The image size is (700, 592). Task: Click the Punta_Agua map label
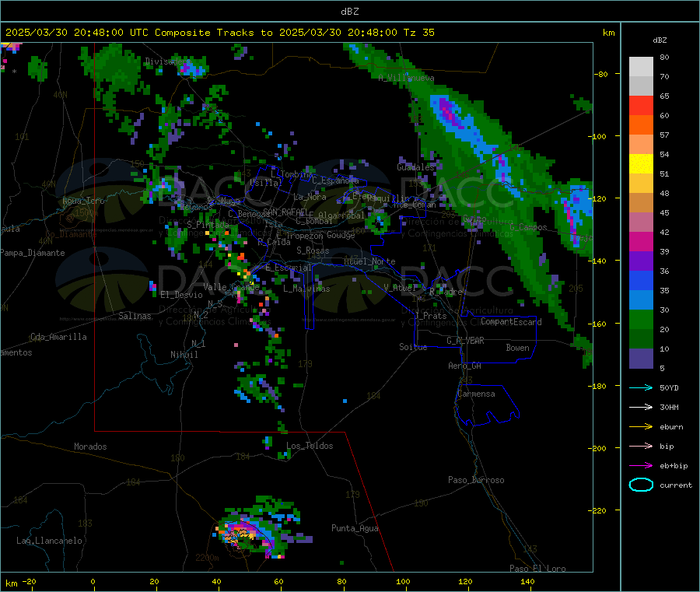point(355,529)
